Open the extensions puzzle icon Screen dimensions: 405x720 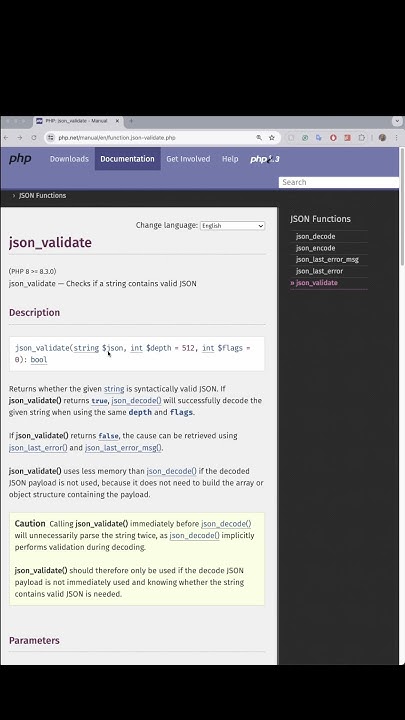pyautogui.click(x=362, y=138)
